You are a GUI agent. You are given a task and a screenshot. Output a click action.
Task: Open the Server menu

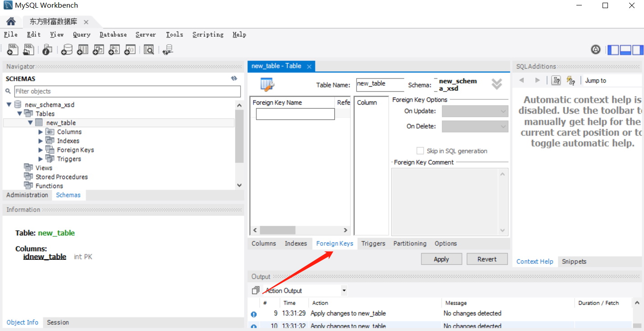click(146, 34)
